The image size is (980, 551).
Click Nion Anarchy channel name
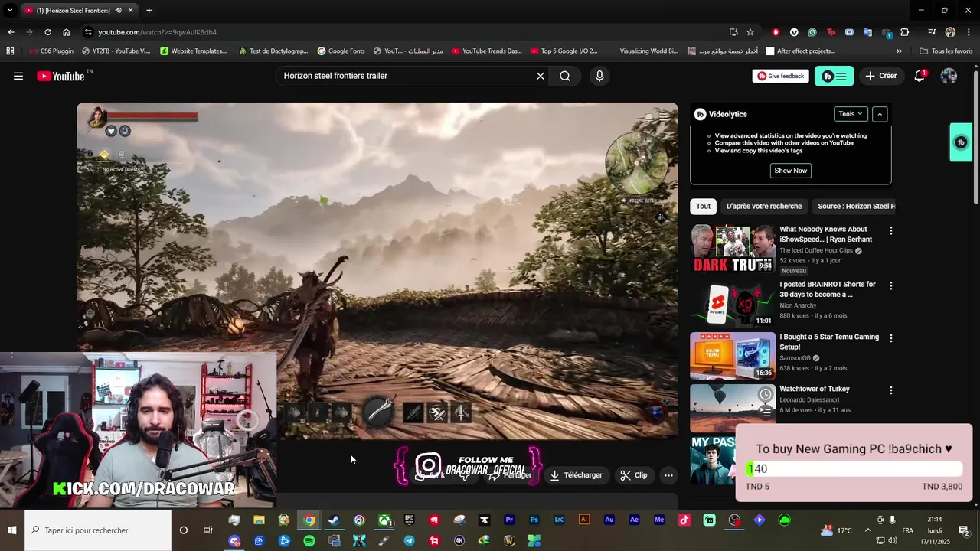click(x=798, y=305)
